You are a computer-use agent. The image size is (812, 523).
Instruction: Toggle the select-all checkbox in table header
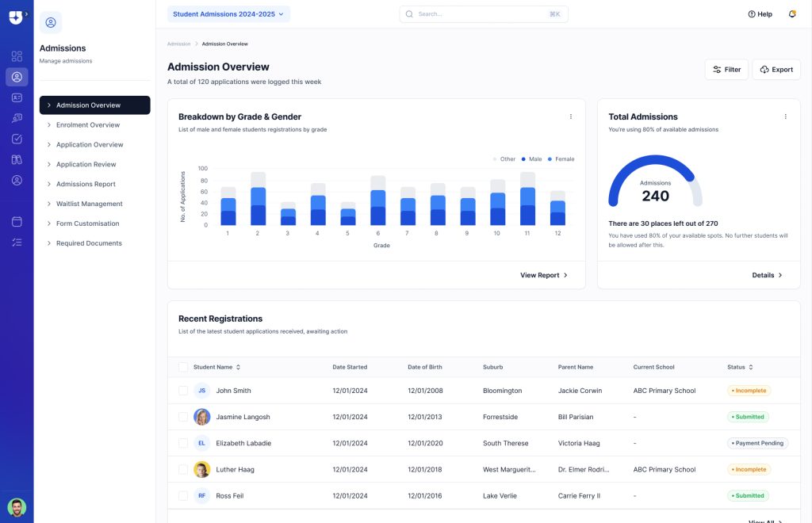(x=183, y=367)
